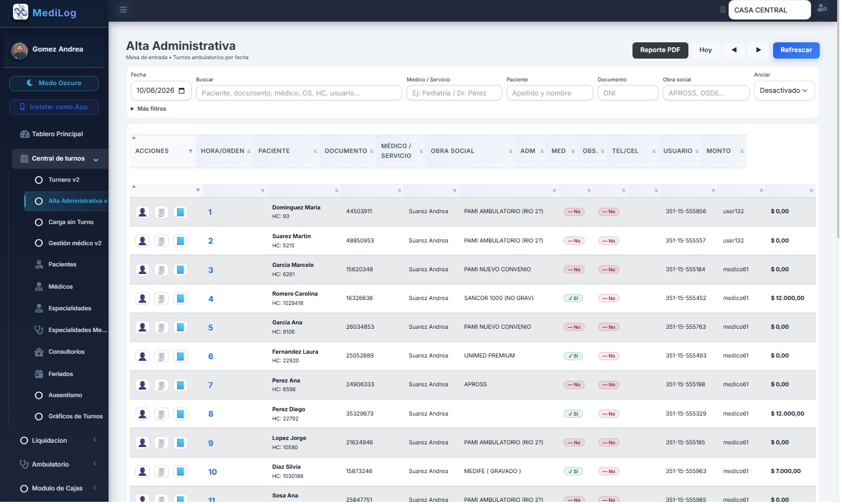Screen dimensions: 842x504
Task: Open Gestión médico v2 page
Action: tap(74, 244)
